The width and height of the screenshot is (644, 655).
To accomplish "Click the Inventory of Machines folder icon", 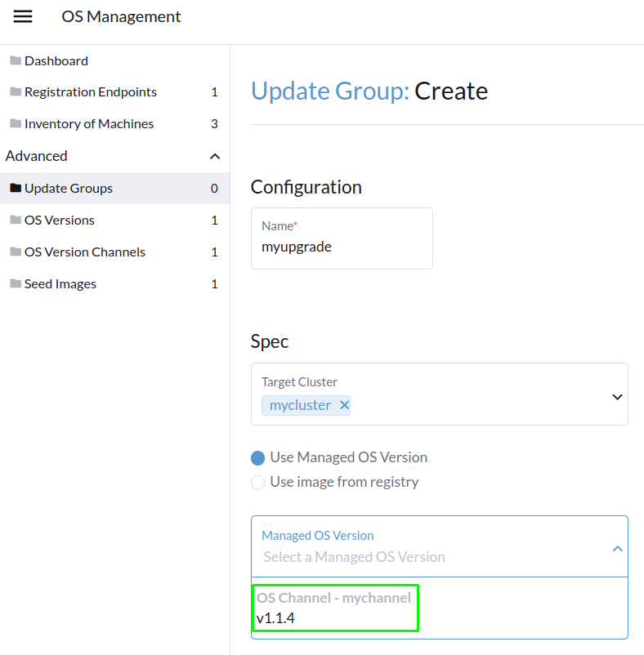I will point(14,123).
